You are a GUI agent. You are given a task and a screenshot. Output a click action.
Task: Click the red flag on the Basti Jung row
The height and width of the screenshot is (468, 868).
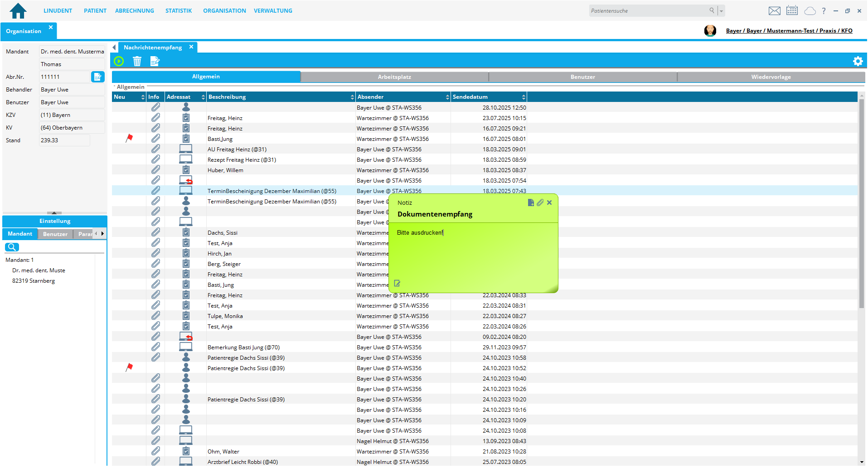(129, 138)
